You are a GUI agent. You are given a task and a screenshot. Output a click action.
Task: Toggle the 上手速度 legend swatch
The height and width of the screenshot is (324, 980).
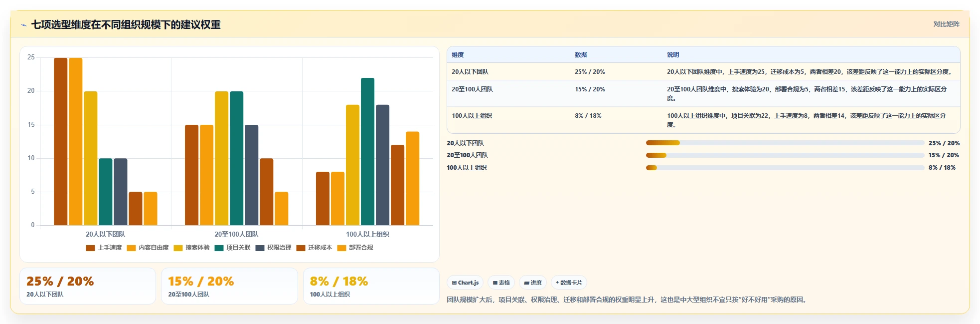coord(90,248)
